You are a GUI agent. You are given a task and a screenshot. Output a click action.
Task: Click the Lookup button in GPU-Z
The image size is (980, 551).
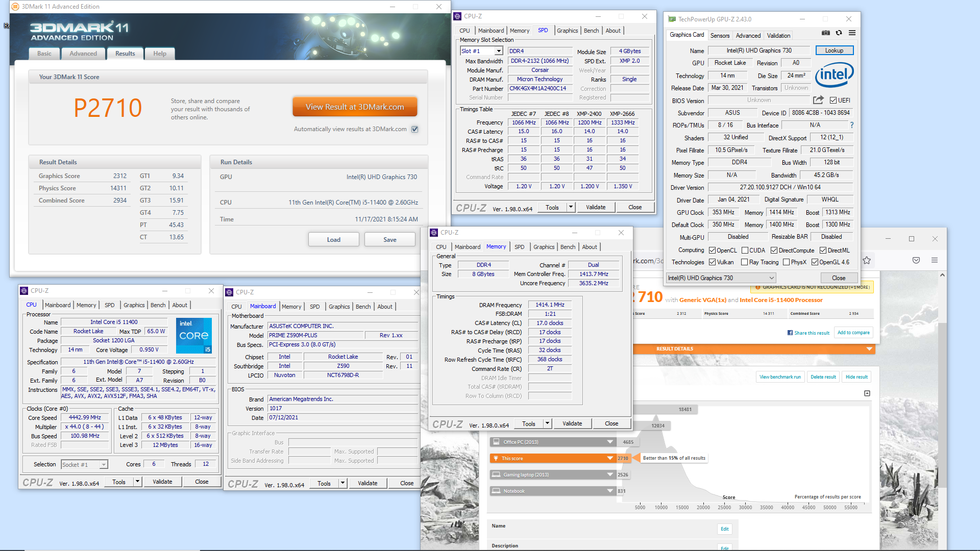[x=834, y=51]
